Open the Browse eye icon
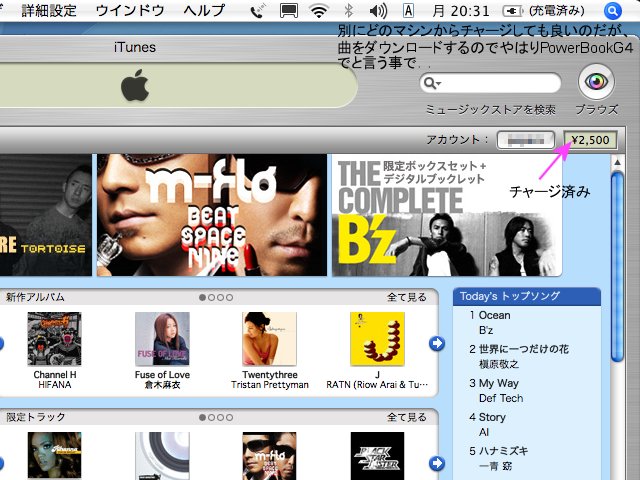Viewport: 640px width, 480px height. 596,82
